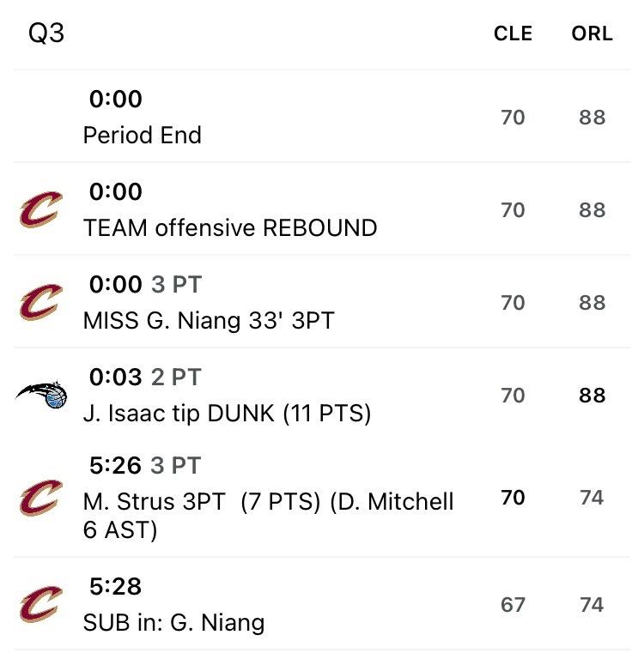Click the CLE column header
The height and width of the screenshot is (653, 644).
513,33
